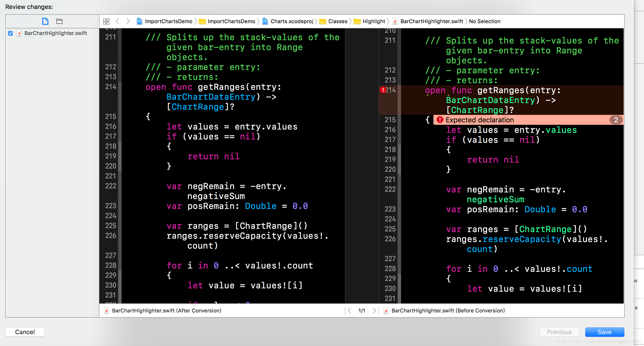The height and width of the screenshot is (346, 644).
Task: Click 'posRemain' in the left pane
Action: pos(211,206)
